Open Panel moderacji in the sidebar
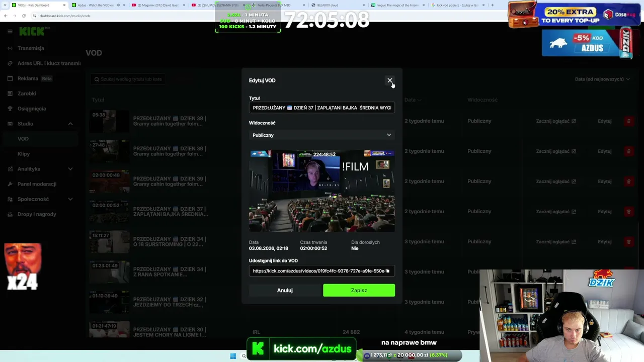This screenshot has width=644, height=362. (37, 184)
